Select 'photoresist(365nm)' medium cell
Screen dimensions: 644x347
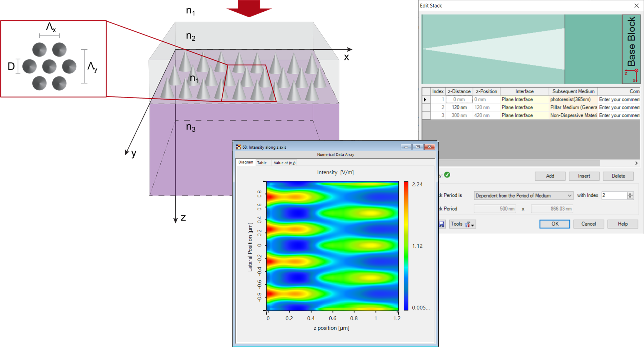click(573, 99)
